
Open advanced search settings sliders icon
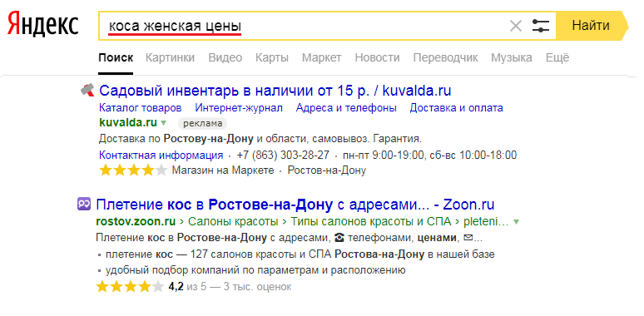(x=541, y=26)
